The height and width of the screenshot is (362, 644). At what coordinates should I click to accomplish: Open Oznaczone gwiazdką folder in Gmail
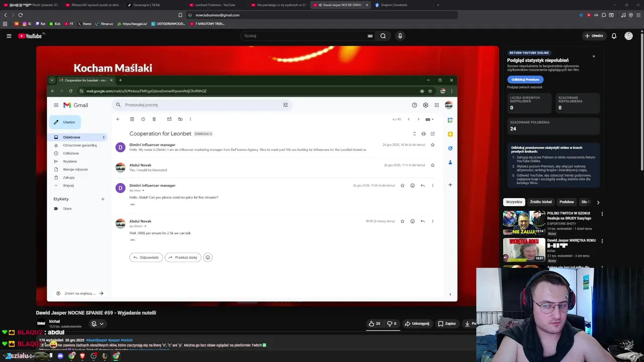tap(79, 145)
